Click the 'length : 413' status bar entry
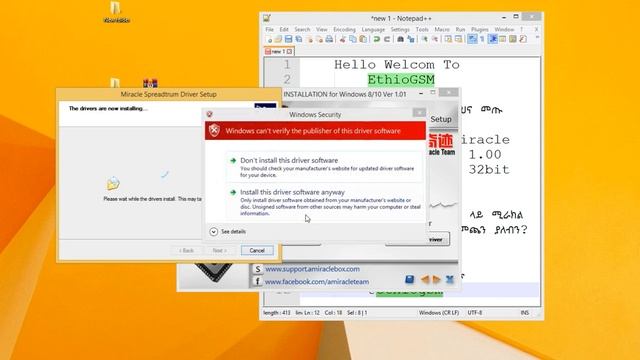640x360 pixels. 277,313
